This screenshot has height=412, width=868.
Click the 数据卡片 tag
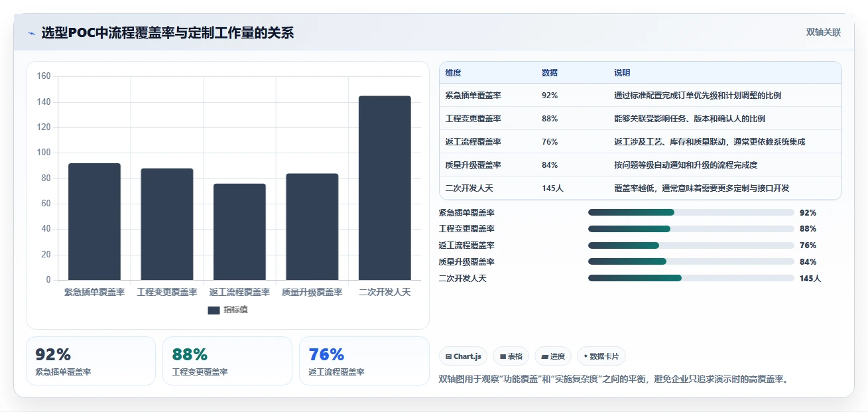pos(601,356)
